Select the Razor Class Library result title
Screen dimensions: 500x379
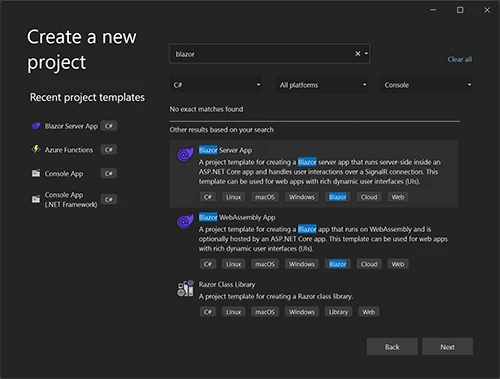tap(227, 284)
